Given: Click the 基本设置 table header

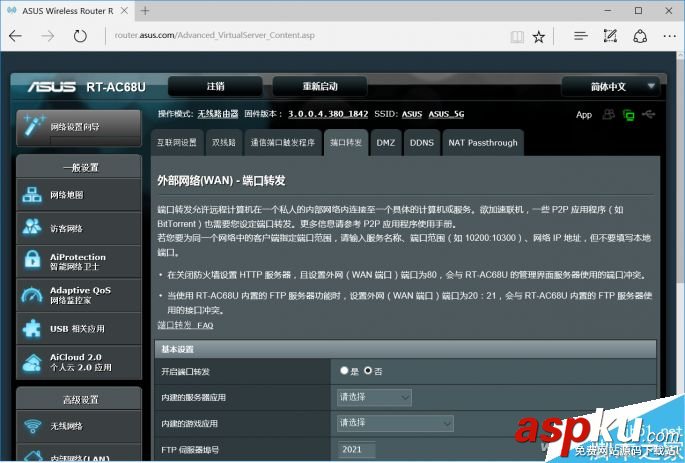Looking at the screenshot, I should coord(405,349).
